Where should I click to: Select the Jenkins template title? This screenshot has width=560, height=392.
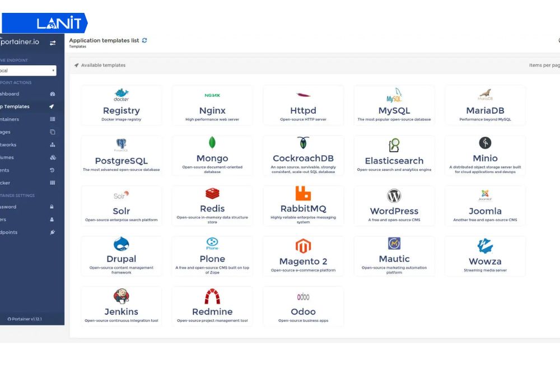[x=122, y=312]
